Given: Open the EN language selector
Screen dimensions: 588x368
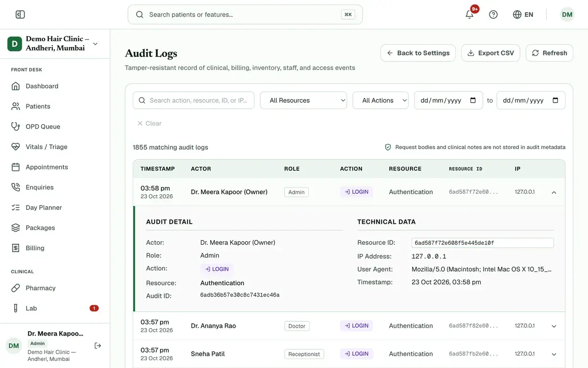Looking at the screenshot, I should point(523,15).
